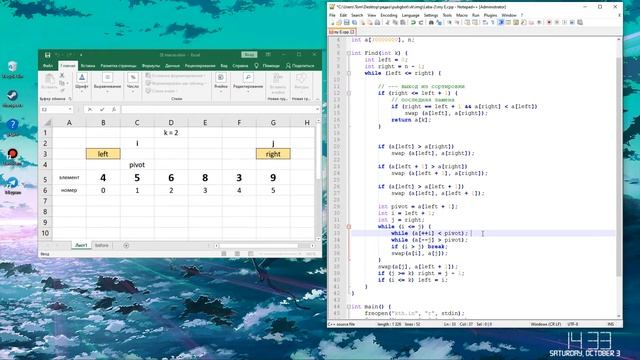Click the sign-in button in Excel title bar
The width and height of the screenshot is (640, 360).
coord(249,55)
